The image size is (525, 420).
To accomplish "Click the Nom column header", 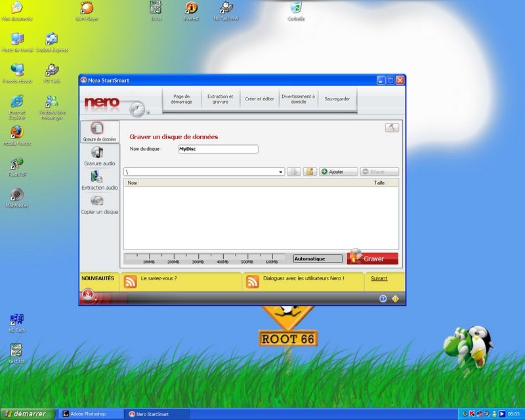I will tap(133, 183).
